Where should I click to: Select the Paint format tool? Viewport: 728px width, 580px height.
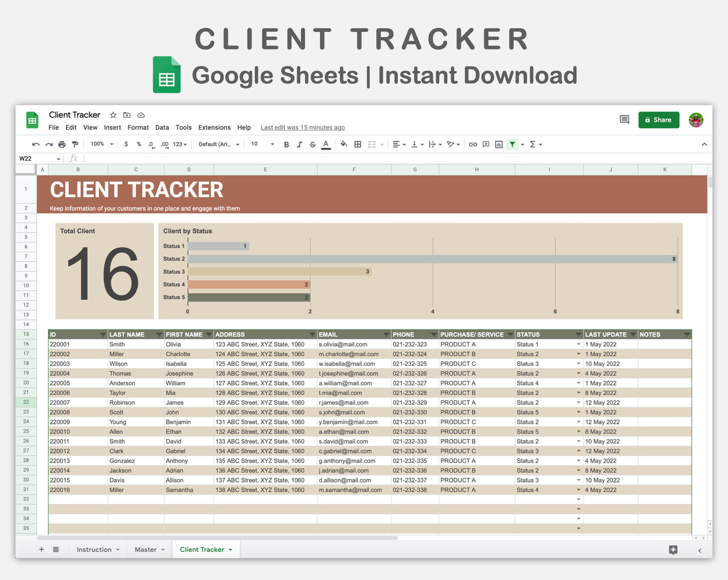[x=75, y=144]
